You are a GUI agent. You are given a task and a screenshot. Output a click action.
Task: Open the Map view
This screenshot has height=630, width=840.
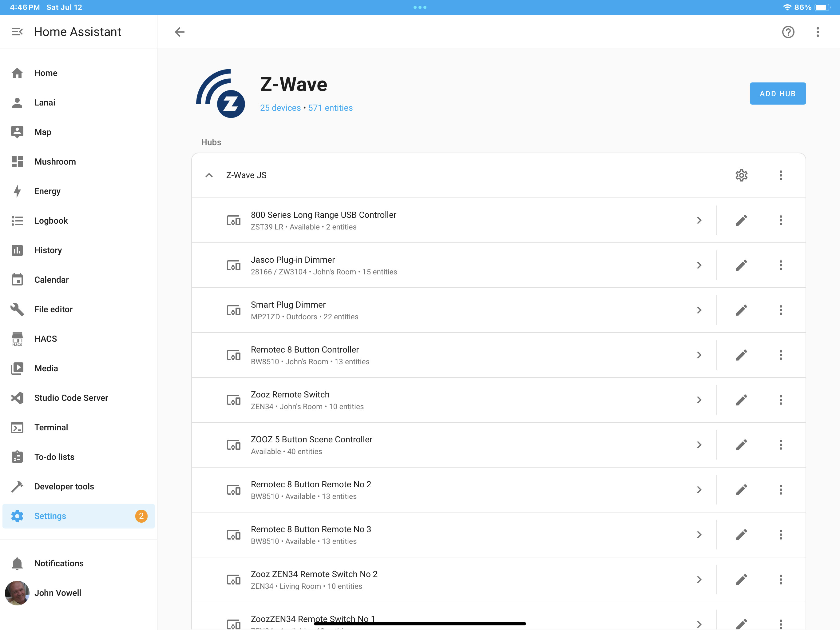click(79, 132)
